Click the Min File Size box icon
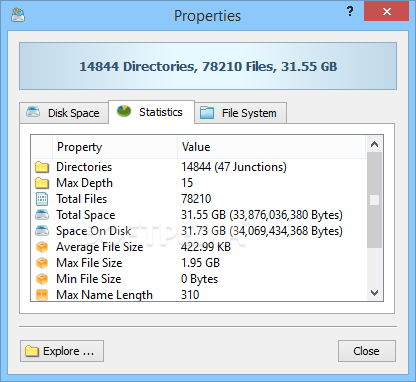416x382 pixels. pyautogui.click(x=42, y=279)
